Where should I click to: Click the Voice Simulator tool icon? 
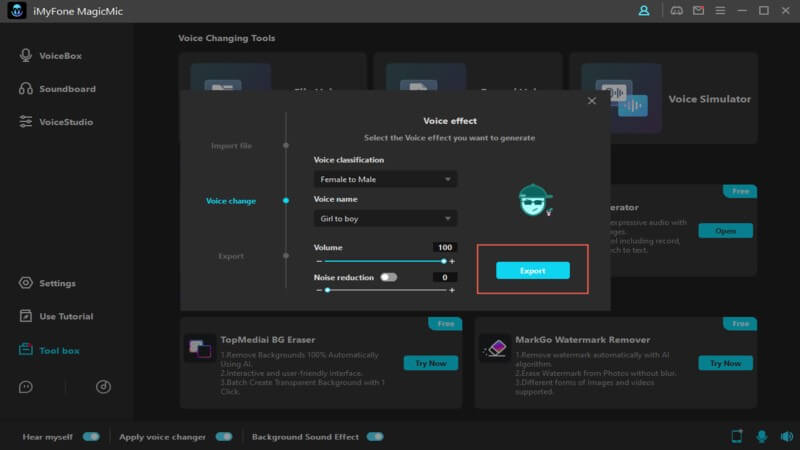(x=621, y=98)
